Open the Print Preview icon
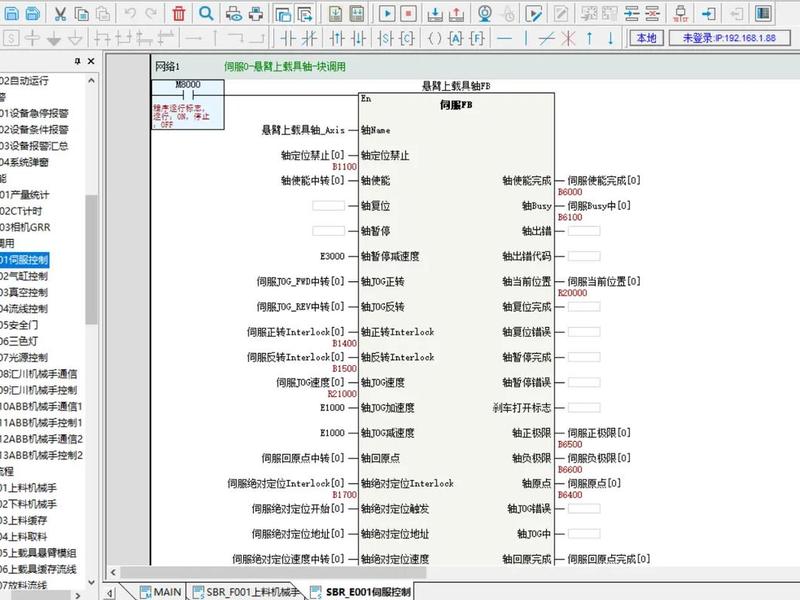800x600 pixels. pos(234,14)
